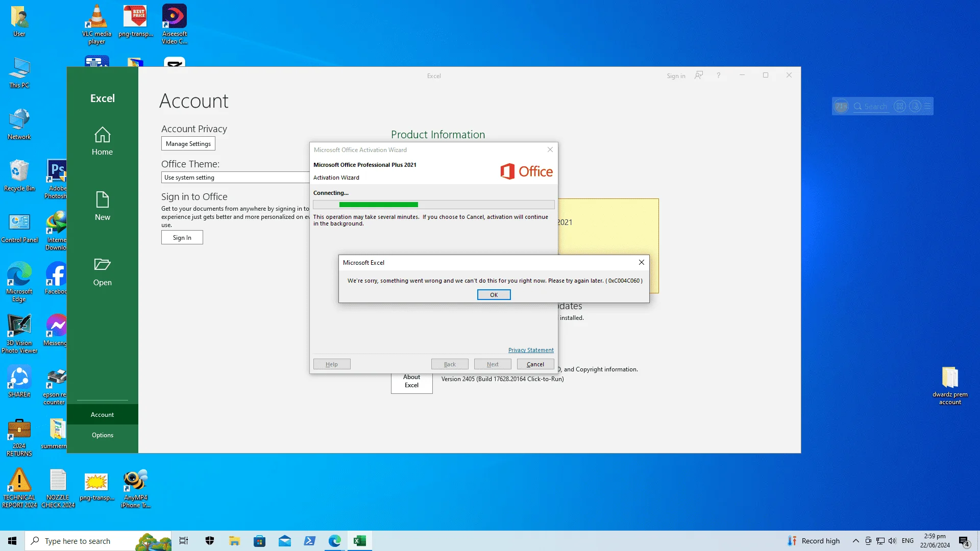Open Microsoft Store from the taskbar
The width and height of the screenshot is (980, 551).
click(x=259, y=541)
